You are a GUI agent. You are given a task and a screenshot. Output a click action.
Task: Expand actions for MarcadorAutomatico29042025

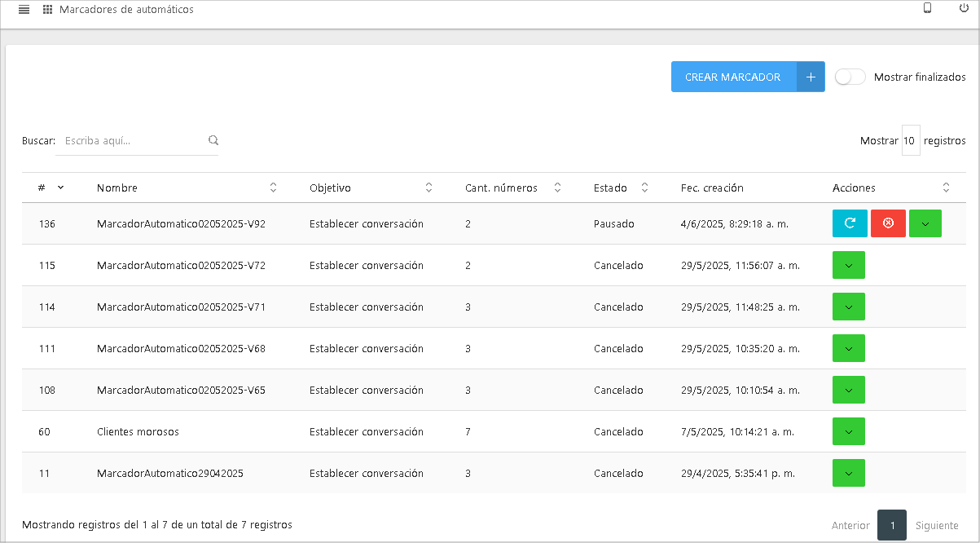point(848,473)
